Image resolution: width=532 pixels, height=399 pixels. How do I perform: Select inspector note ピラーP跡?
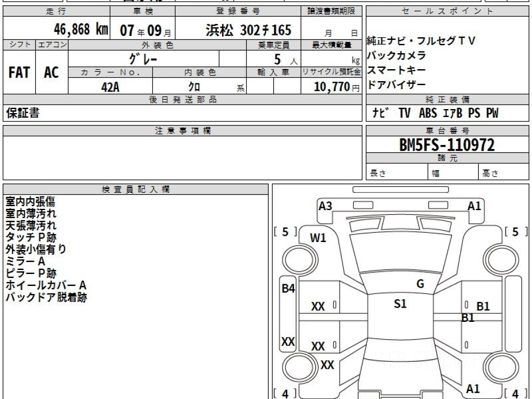[31, 274]
